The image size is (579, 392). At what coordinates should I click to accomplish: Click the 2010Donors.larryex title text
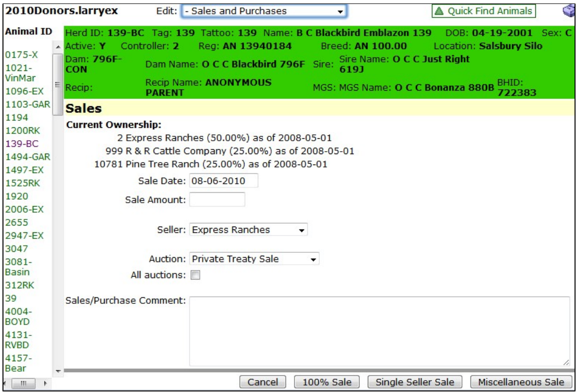tap(61, 10)
